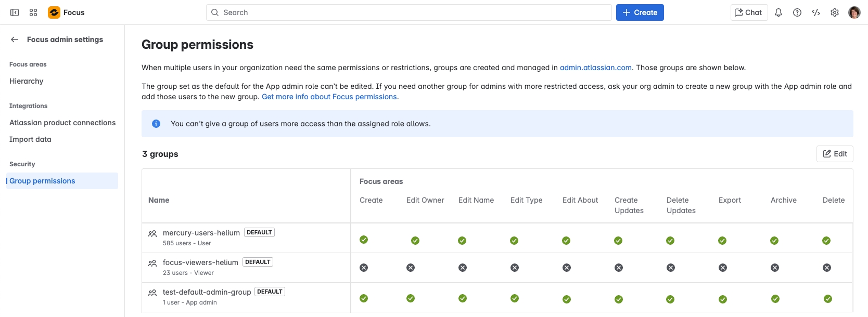Screen dimensions: 868x317
Task: Click the Name column header
Action: tap(159, 200)
